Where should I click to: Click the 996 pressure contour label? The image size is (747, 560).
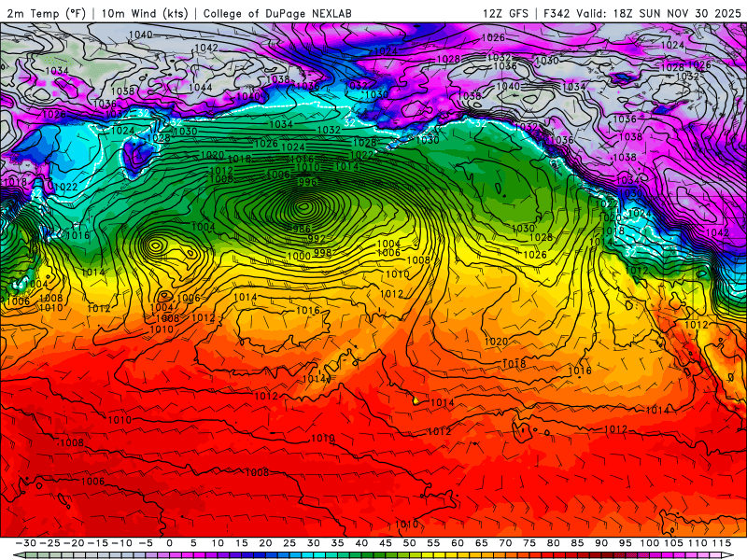308,182
